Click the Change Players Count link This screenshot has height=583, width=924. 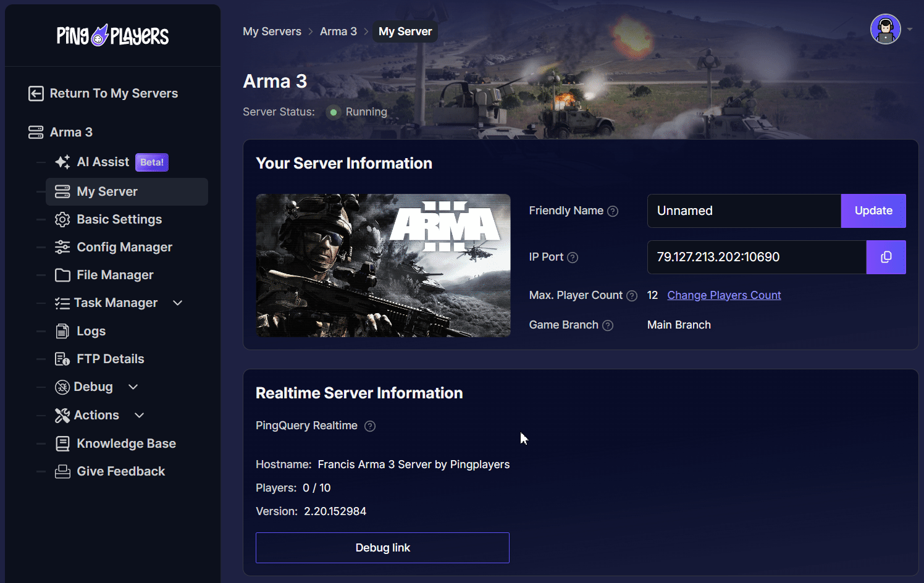tap(724, 295)
